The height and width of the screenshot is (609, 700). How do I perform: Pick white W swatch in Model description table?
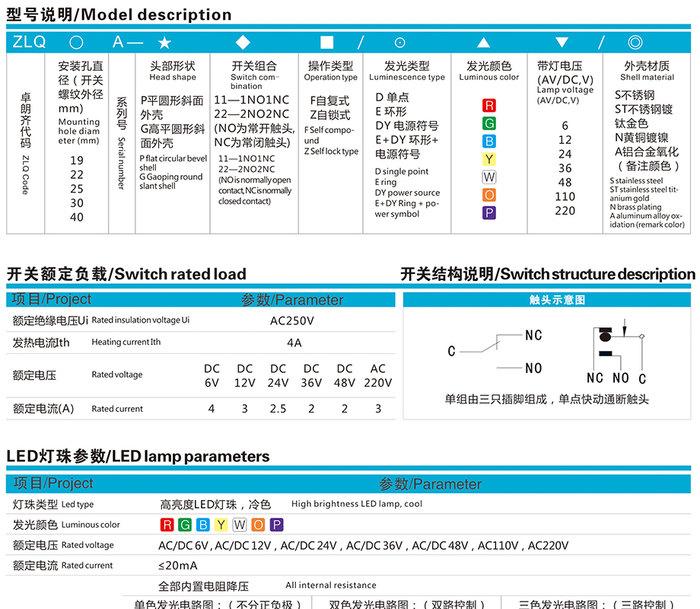(489, 177)
